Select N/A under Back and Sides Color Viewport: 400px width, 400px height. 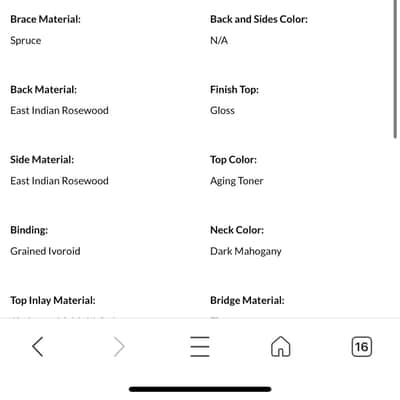tap(219, 41)
